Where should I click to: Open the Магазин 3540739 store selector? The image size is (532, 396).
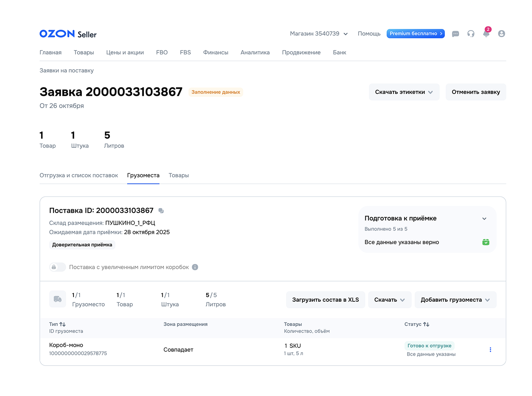[x=318, y=34]
